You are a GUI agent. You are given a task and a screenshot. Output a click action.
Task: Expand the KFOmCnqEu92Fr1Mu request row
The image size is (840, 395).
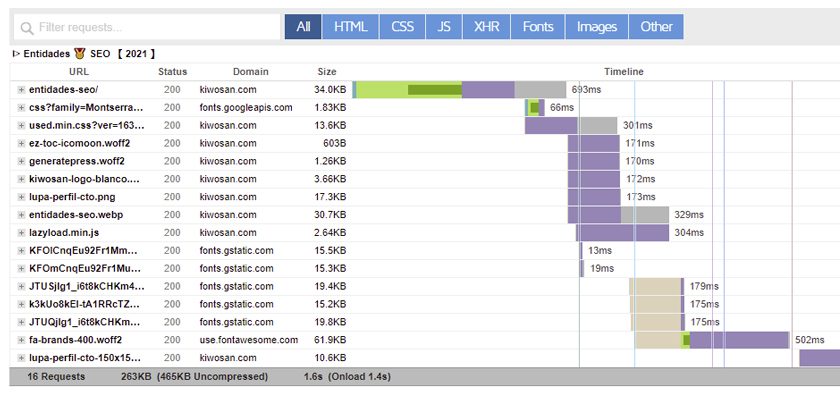point(21,269)
